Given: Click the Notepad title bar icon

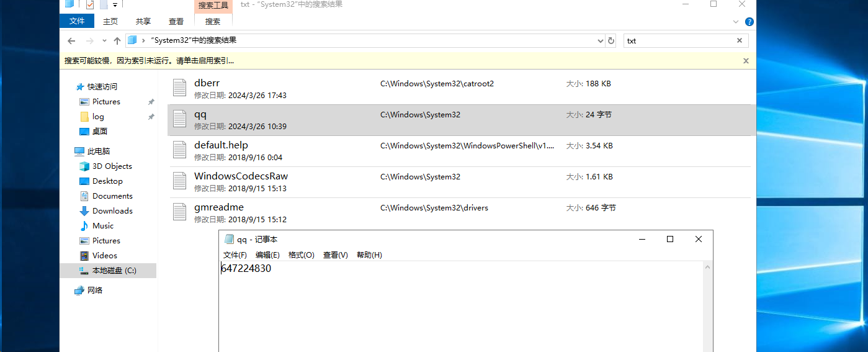Looking at the screenshot, I should [229, 240].
